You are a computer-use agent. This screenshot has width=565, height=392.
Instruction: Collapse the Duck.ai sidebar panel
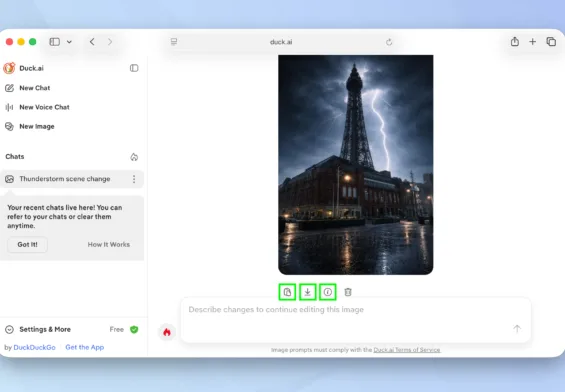pos(134,68)
